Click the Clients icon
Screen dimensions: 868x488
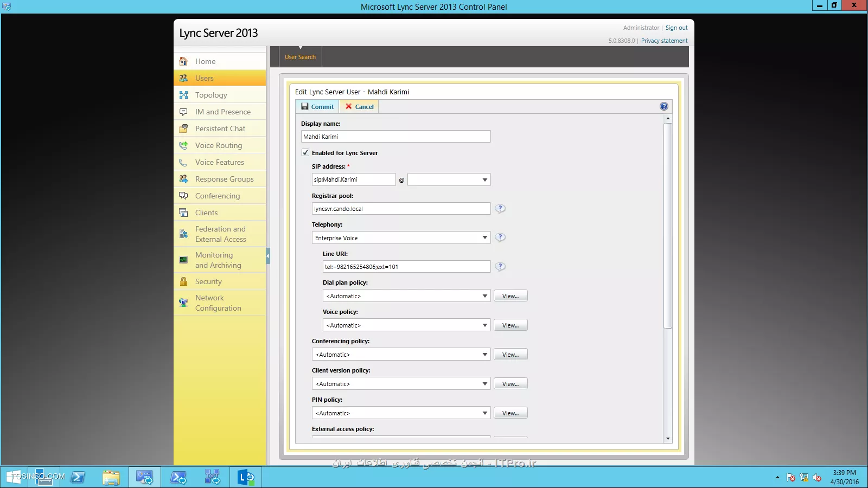[x=183, y=213]
